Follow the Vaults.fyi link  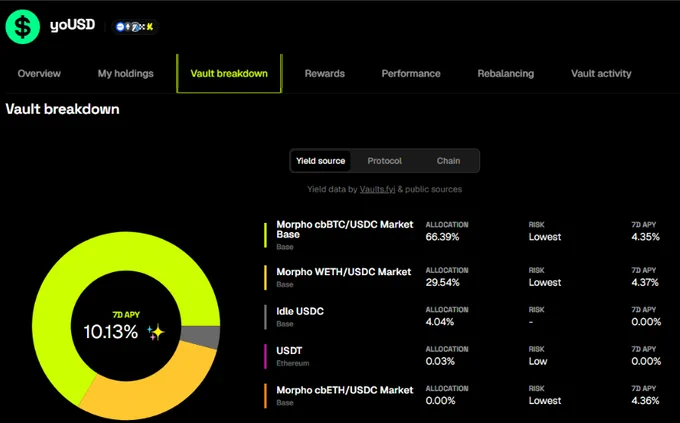click(x=377, y=189)
